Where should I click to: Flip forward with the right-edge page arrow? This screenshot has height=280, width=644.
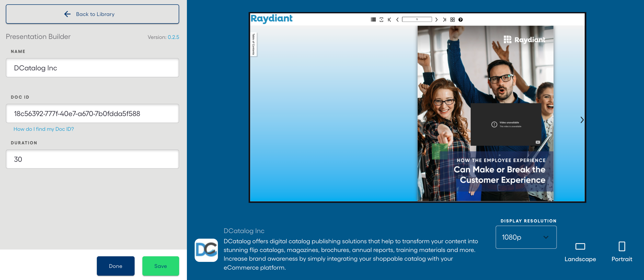coord(582,120)
